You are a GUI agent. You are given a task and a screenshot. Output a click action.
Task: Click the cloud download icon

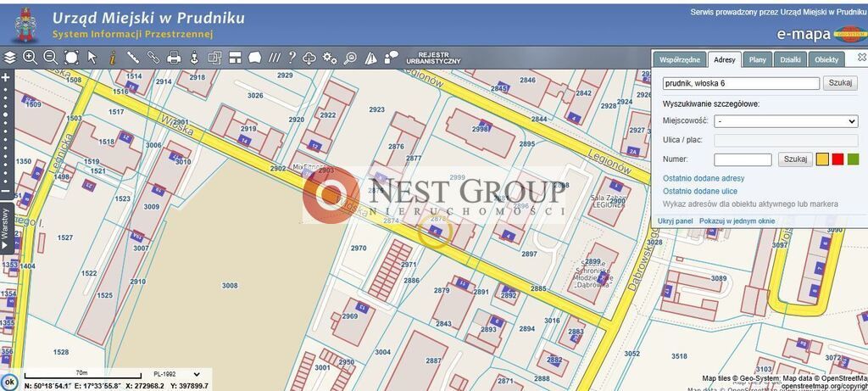click(x=309, y=58)
